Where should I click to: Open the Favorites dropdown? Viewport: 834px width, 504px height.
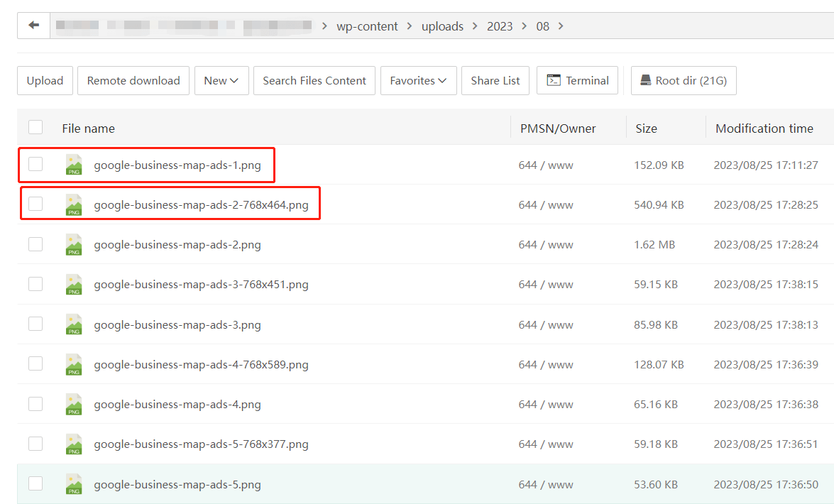(x=417, y=81)
